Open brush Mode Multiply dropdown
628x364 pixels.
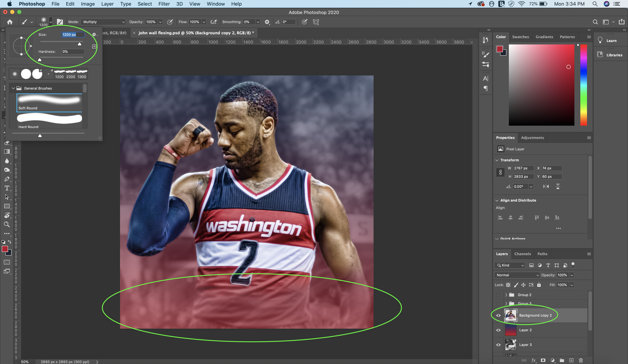pos(103,22)
